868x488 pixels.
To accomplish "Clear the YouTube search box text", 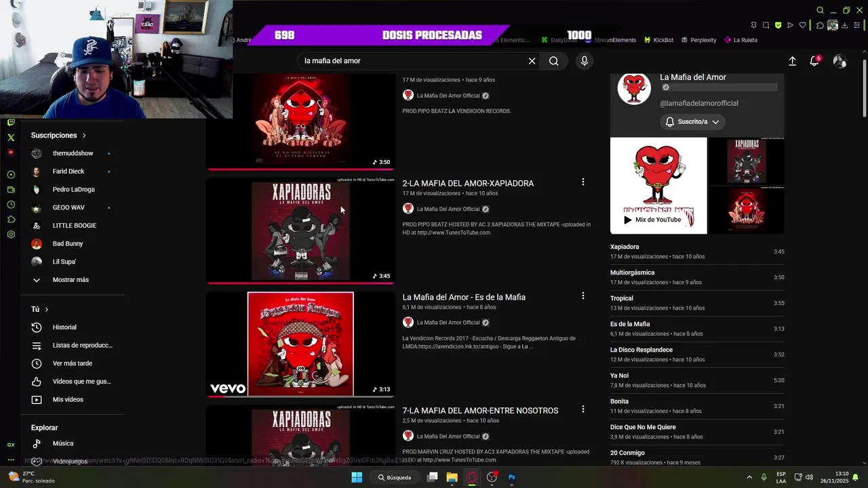I will pyautogui.click(x=532, y=61).
